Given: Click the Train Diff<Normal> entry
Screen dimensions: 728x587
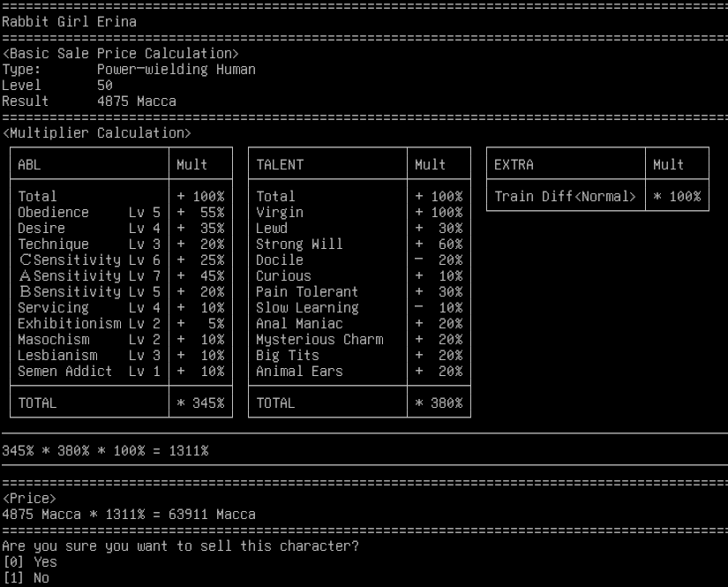Looking at the screenshot, I should pos(565,197).
